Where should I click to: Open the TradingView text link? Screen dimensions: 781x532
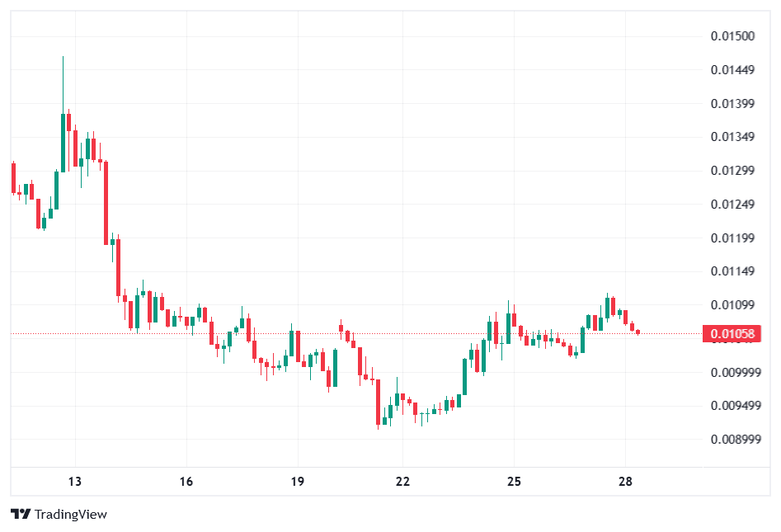(71, 514)
